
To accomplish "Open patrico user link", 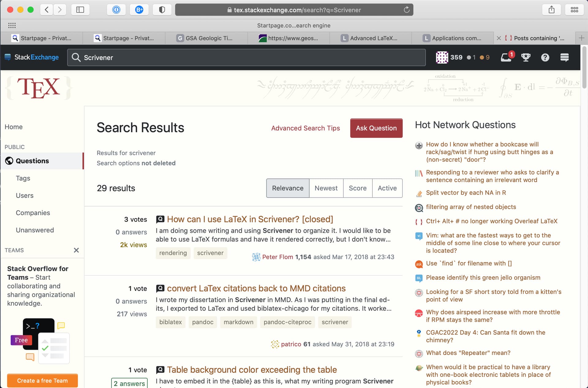I will (x=291, y=344).
